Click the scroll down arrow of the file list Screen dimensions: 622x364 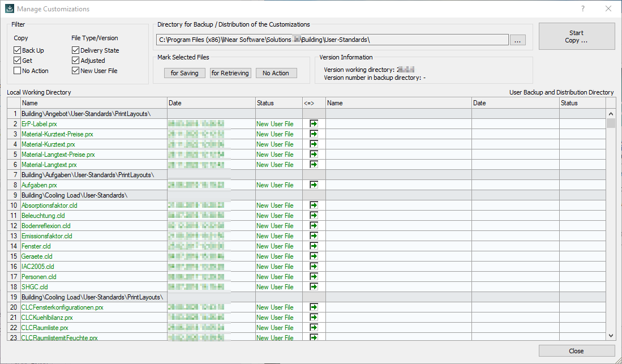611,336
